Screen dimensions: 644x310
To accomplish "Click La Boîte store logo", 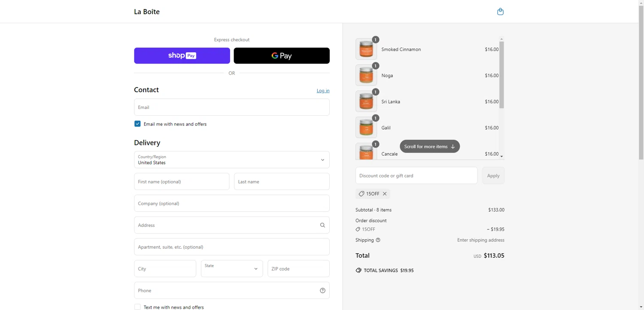I will tap(147, 12).
